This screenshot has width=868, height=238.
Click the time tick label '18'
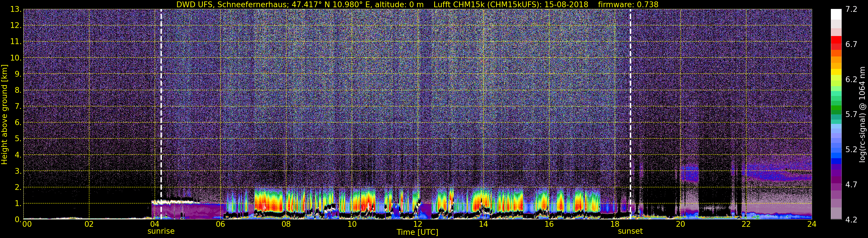[x=614, y=224]
